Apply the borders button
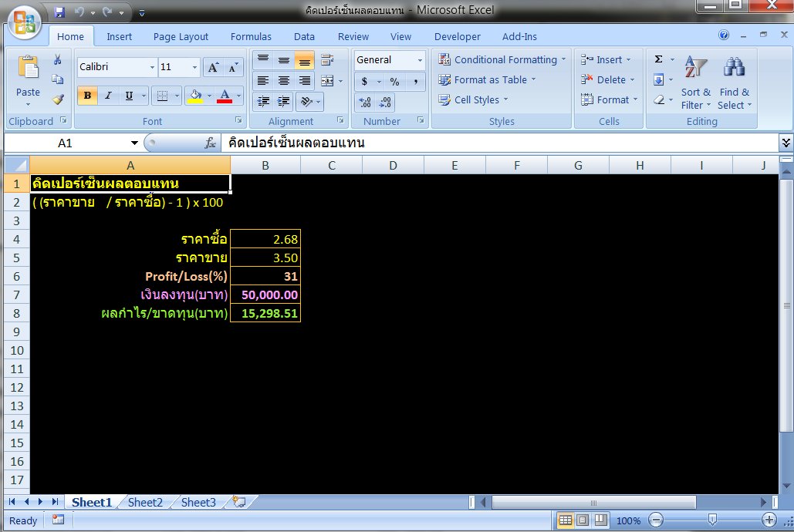 point(162,96)
